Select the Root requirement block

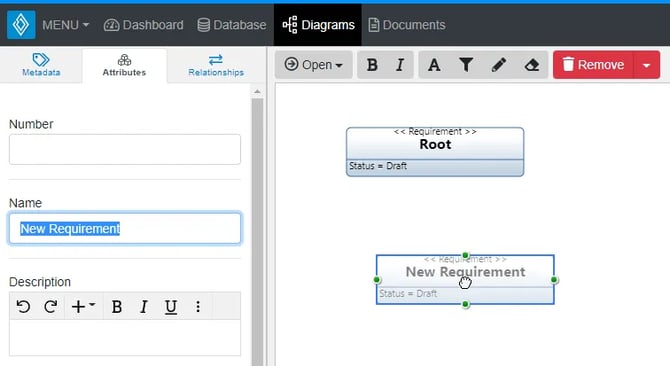[435, 152]
